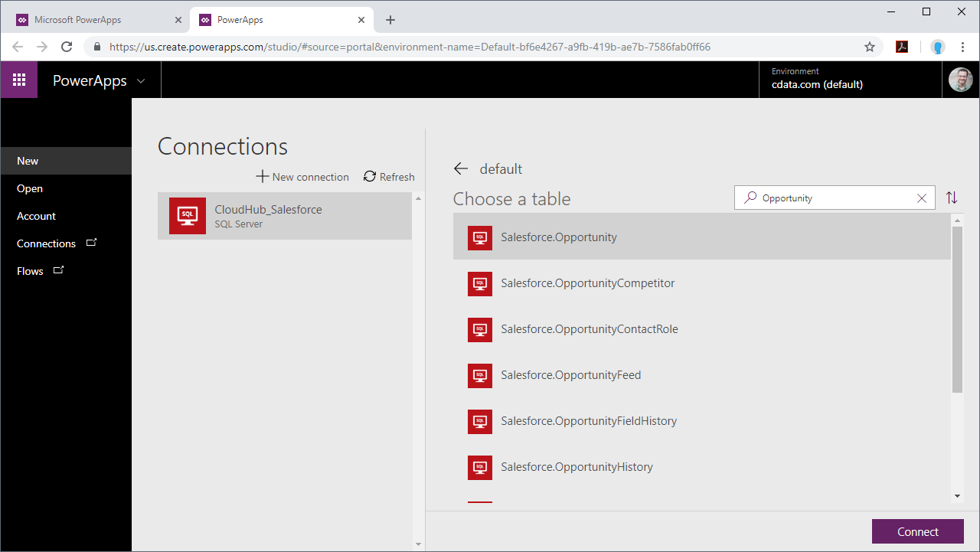This screenshot has height=552, width=980.
Task: Open Account in the left menu
Action: 66,216
